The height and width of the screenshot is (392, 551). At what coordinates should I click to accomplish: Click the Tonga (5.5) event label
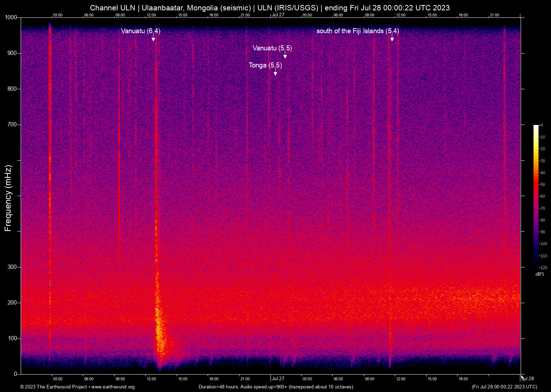pos(265,65)
